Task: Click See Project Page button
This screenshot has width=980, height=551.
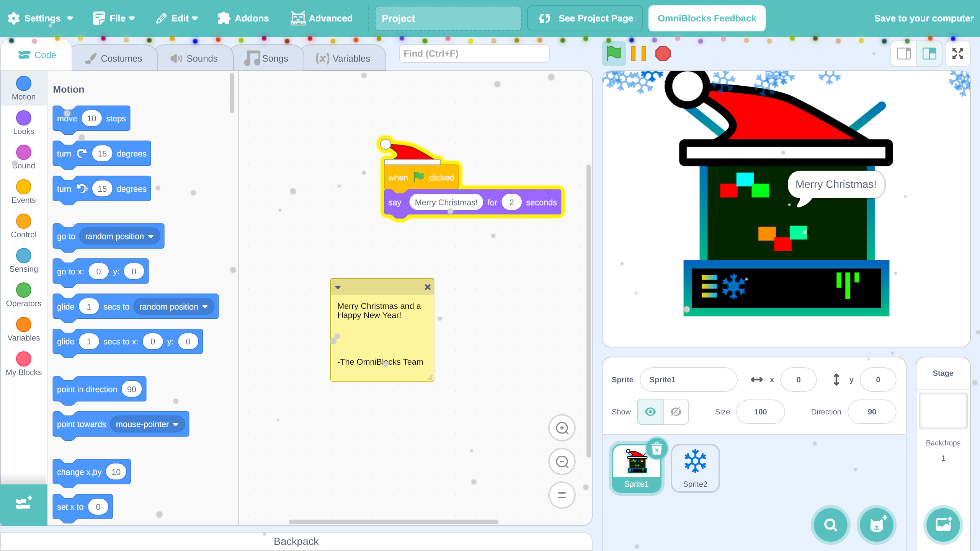Action: tap(585, 18)
